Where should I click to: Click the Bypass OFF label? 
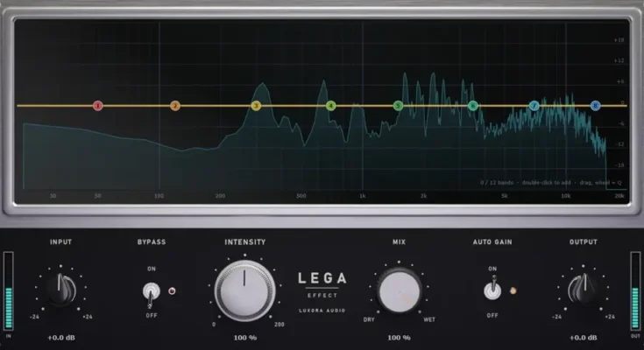[152, 316]
